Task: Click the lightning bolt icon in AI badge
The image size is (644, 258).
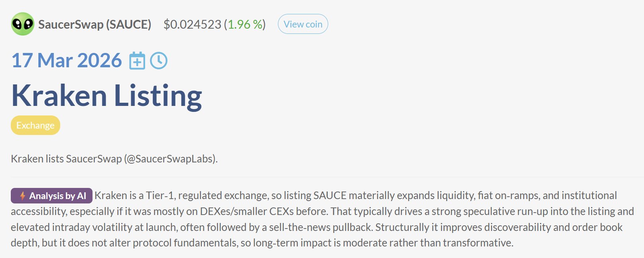Action: [22, 196]
